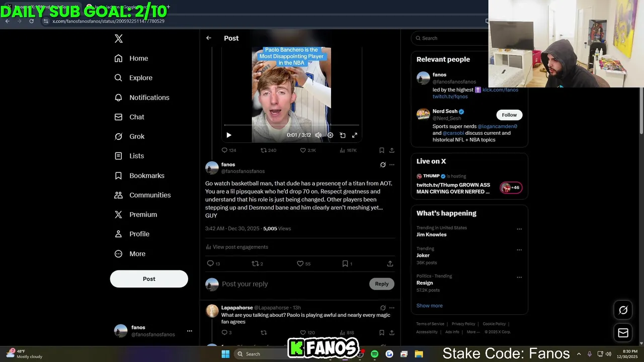
Task: Open Spotify from taskbar
Action: [374, 354]
